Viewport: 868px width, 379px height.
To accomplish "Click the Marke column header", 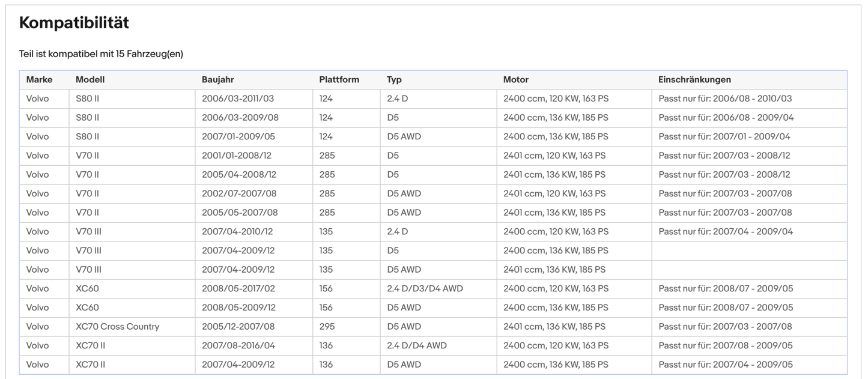I will 39,79.
